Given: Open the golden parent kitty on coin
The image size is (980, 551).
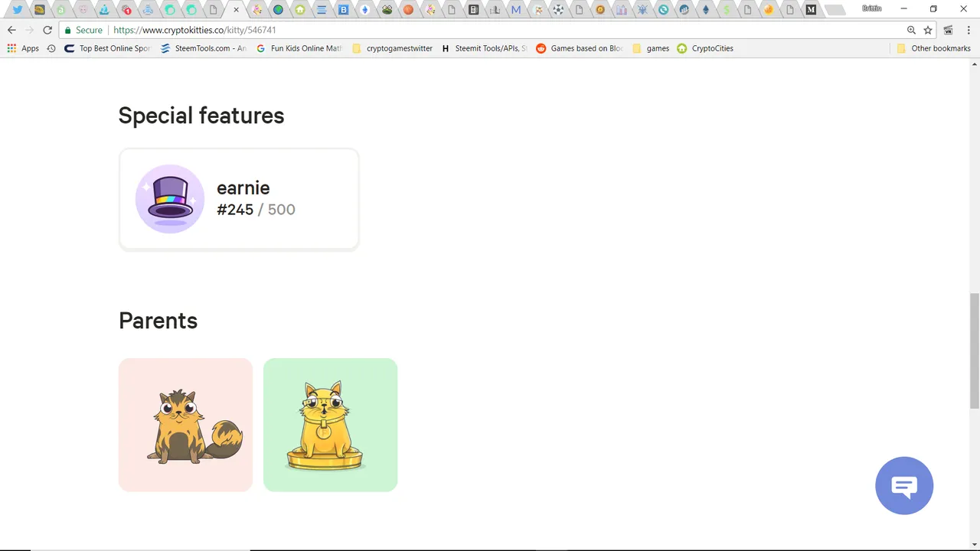Looking at the screenshot, I should click(330, 425).
